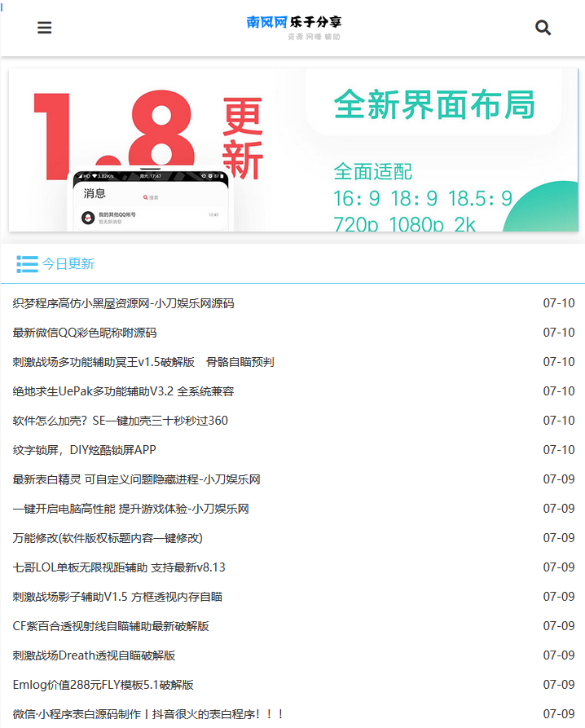Open the 1.8 更新 banner image
585x728 pixels.
pyautogui.click(x=292, y=150)
